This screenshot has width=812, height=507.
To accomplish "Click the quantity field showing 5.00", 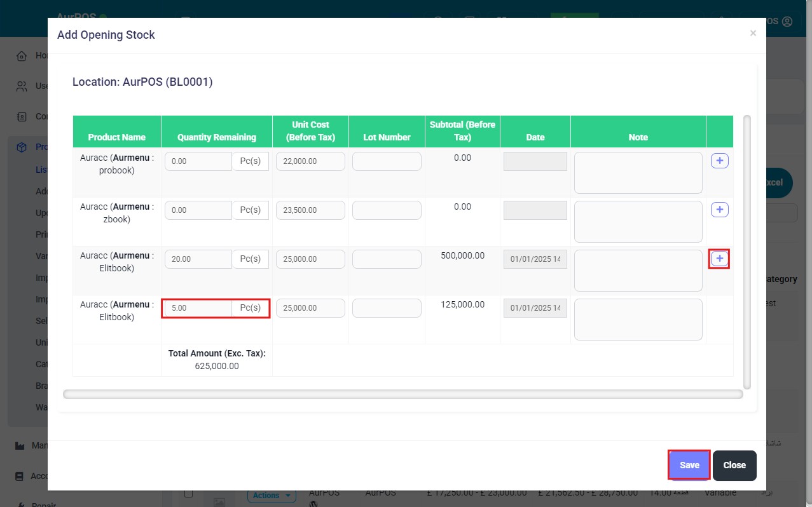I will pos(198,308).
